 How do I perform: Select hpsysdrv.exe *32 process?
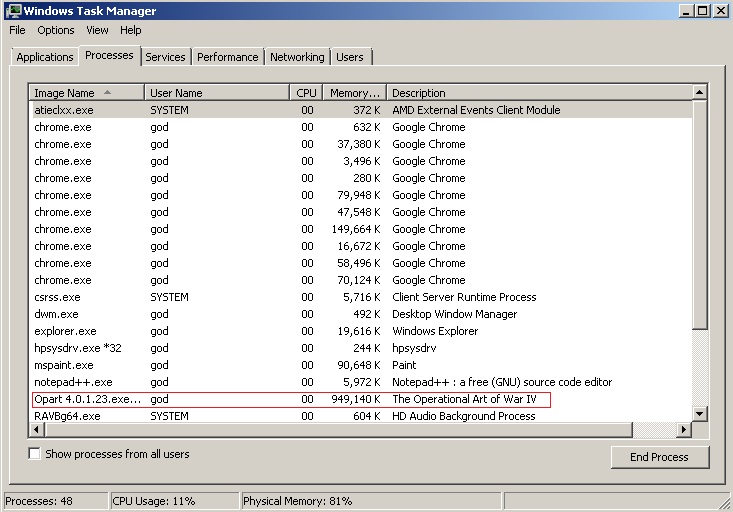coord(360,348)
